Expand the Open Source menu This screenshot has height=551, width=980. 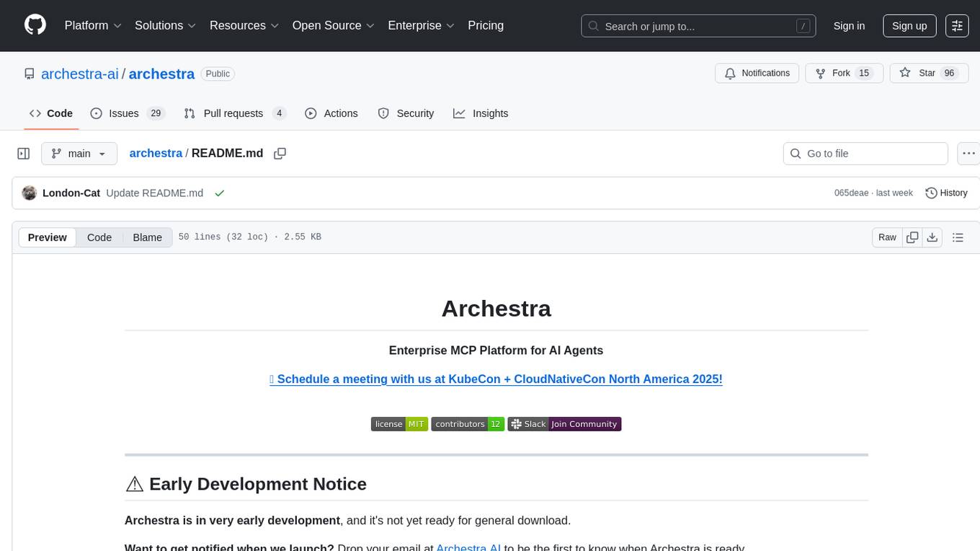click(333, 25)
